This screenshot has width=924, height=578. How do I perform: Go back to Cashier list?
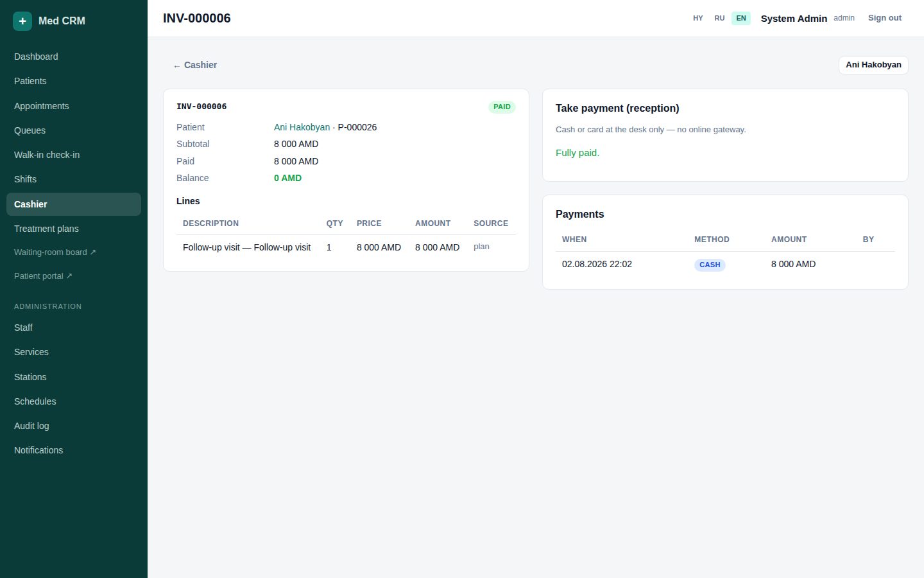tap(195, 65)
